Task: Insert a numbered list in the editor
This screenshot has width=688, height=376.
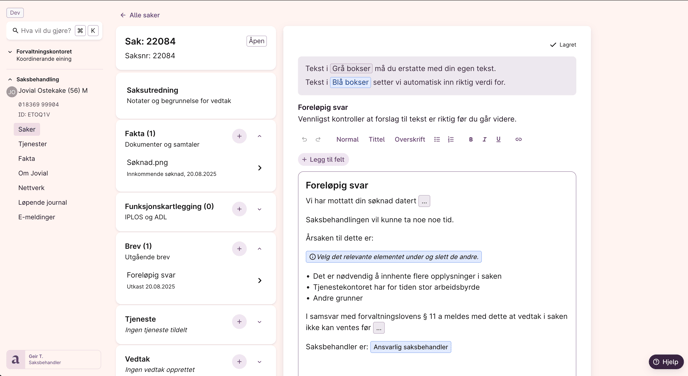Action: (451, 140)
